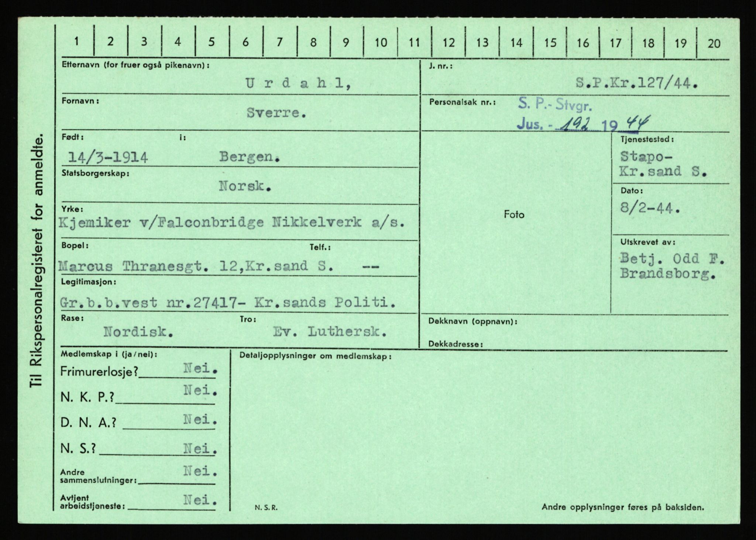Click the 'Frimurerlosje?' label
This screenshot has height=540, width=756.
click(99, 372)
